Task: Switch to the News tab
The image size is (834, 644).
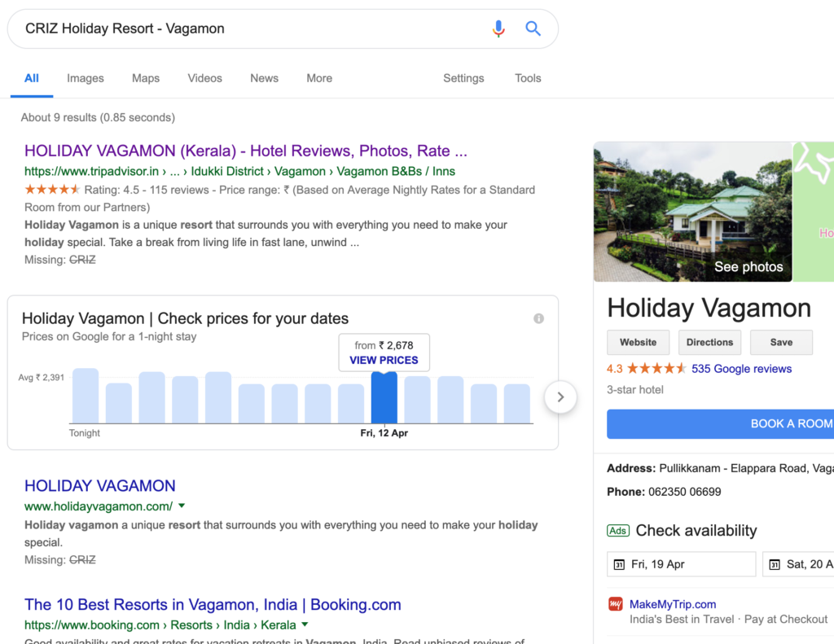Action: point(265,78)
